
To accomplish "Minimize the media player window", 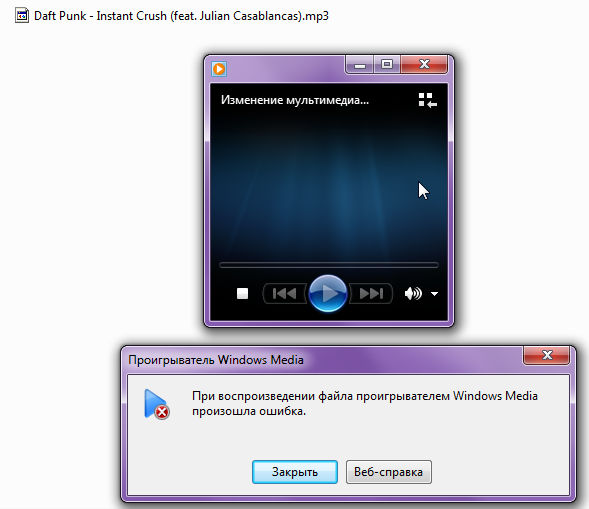I will point(359,65).
